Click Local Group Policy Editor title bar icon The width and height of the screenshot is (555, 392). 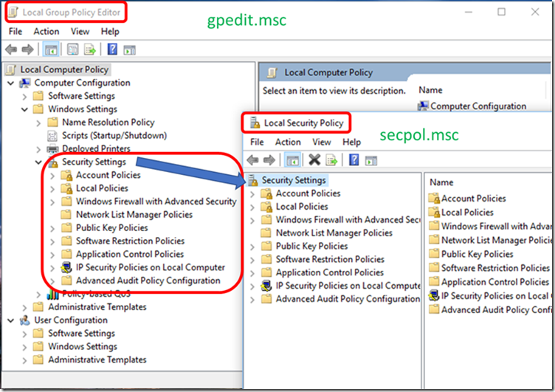click(13, 12)
